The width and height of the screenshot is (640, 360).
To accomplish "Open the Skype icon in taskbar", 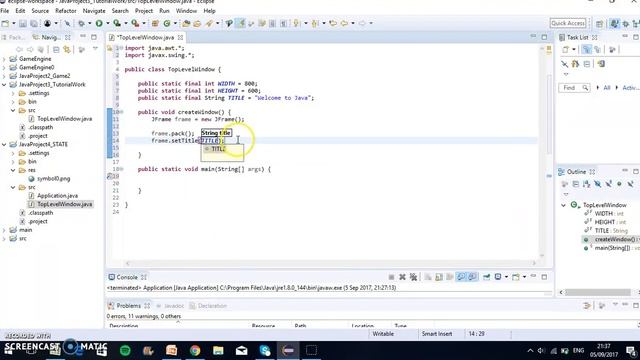I will point(265,350).
